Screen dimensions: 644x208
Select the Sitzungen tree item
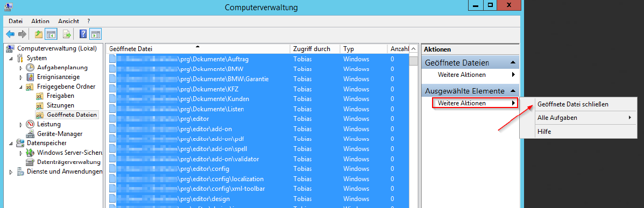click(60, 105)
